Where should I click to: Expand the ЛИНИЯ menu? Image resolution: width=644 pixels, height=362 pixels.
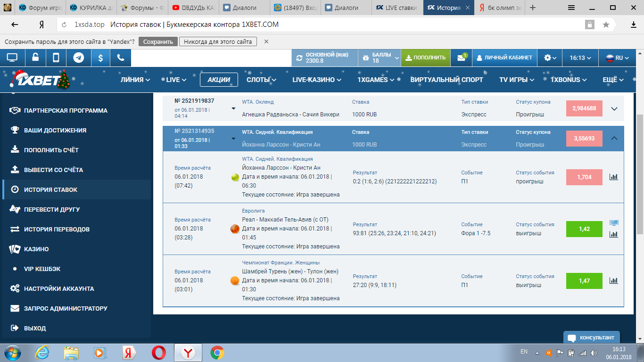(x=135, y=80)
